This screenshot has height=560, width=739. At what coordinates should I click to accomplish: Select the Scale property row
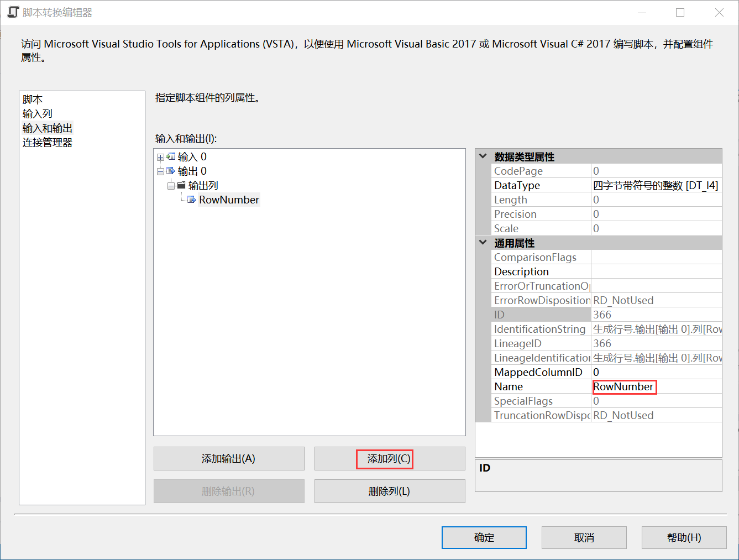[606, 228]
